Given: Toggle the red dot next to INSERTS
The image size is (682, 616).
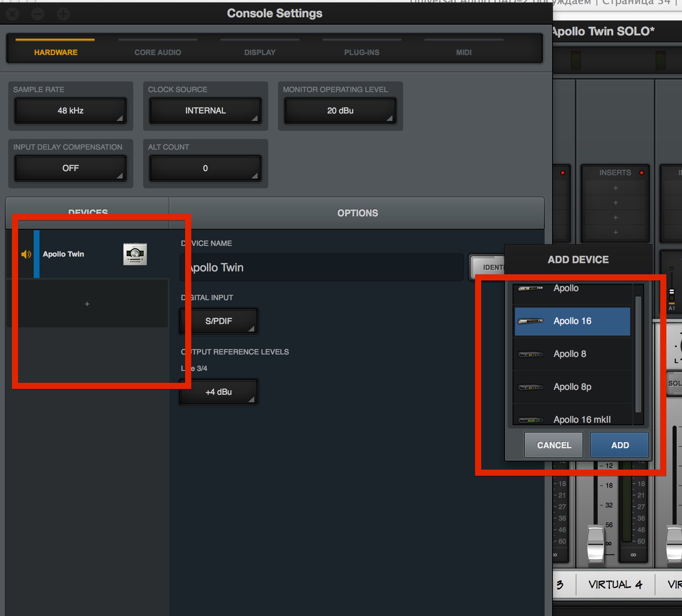Looking at the screenshot, I should point(642,173).
